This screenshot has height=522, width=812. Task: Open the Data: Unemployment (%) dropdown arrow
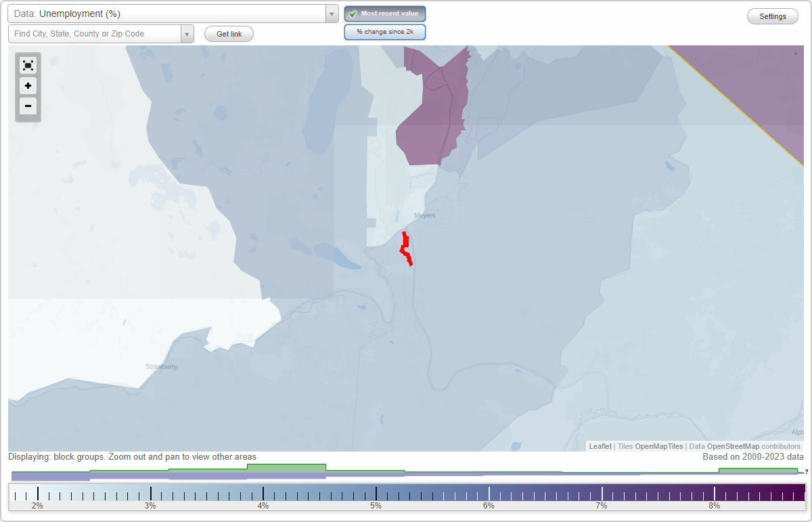click(x=332, y=14)
